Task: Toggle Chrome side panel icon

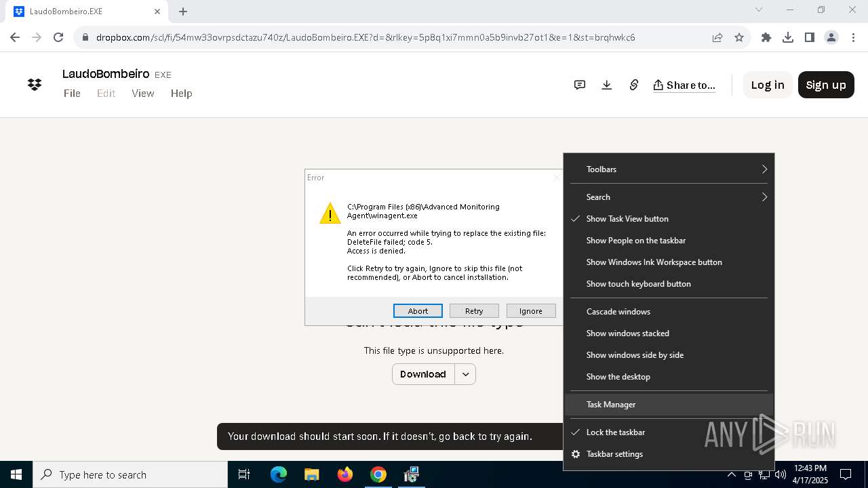Action: pos(810,37)
